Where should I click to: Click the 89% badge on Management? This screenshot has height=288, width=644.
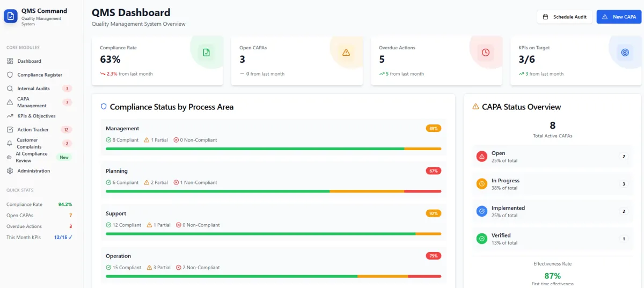point(434,129)
